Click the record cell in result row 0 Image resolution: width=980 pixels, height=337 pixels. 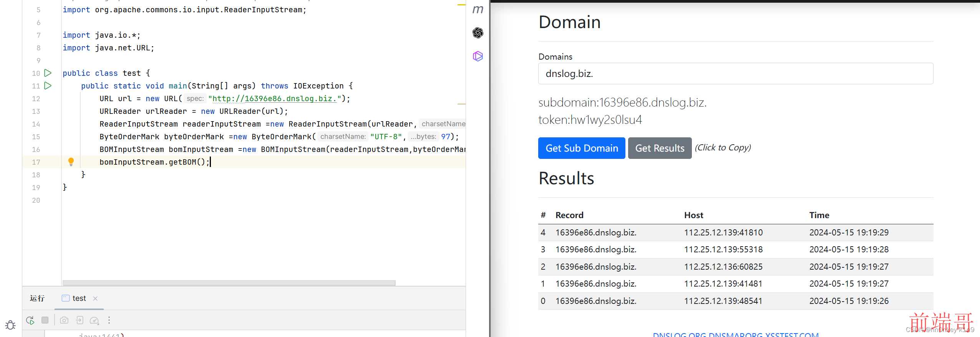click(x=596, y=301)
